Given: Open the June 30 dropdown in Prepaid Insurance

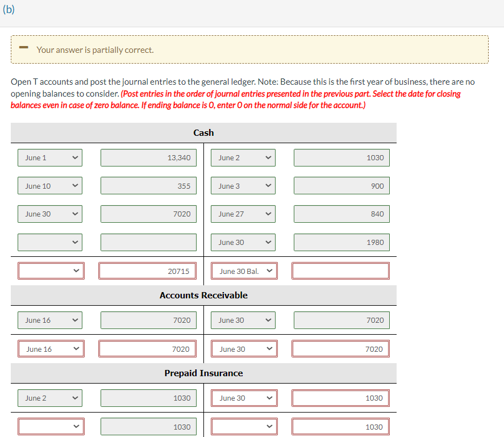Looking at the screenshot, I should [244, 398].
